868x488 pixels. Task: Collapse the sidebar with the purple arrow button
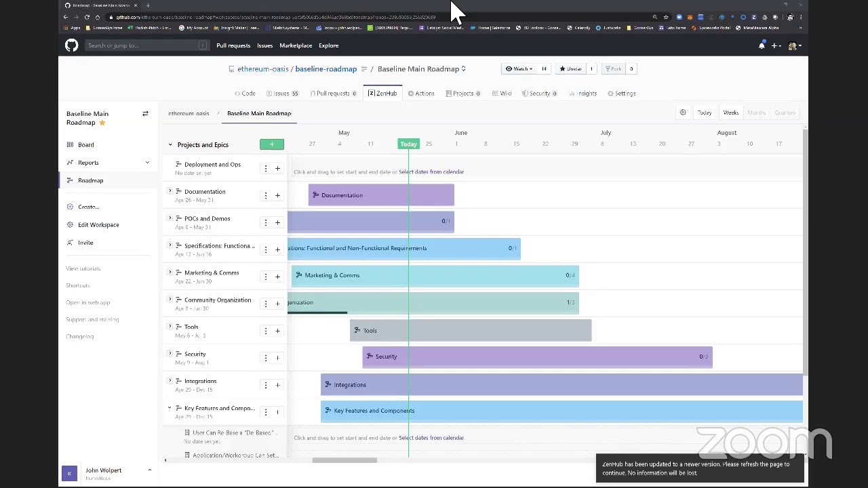[x=69, y=473]
